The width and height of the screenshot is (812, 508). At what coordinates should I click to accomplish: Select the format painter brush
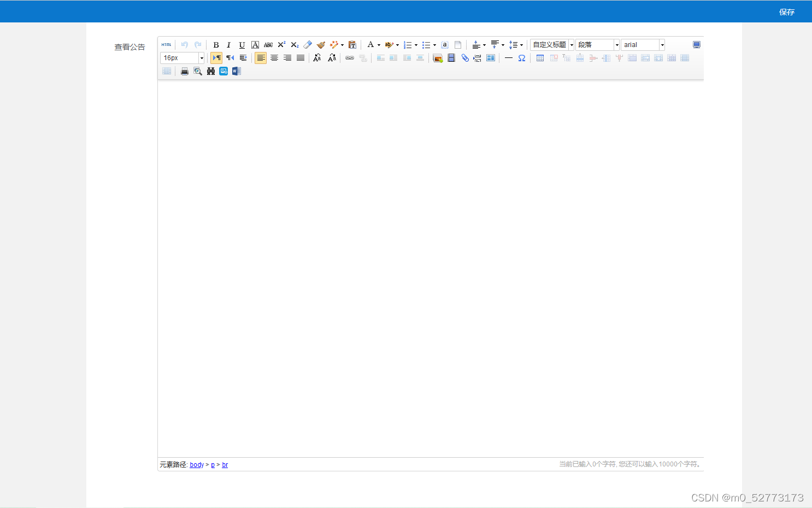coord(321,45)
